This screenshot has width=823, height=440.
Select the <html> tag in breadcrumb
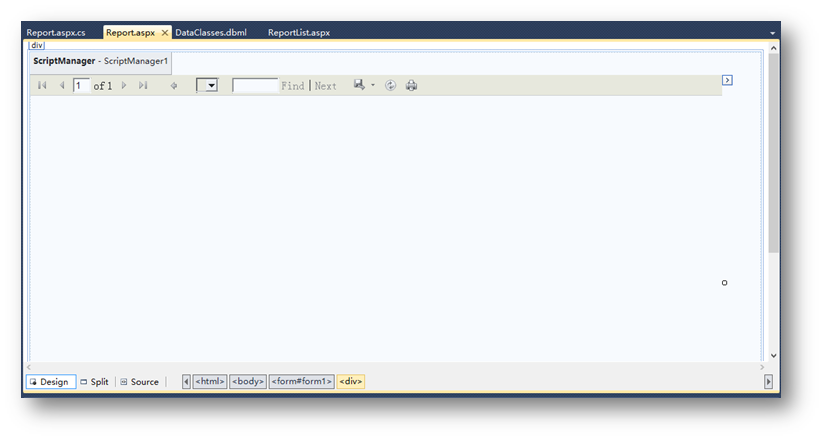(x=210, y=381)
